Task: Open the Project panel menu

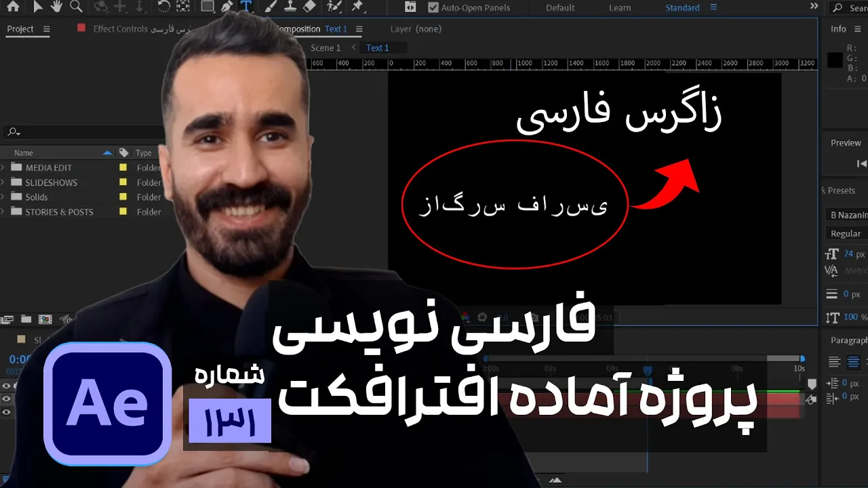Action: [46, 29]
